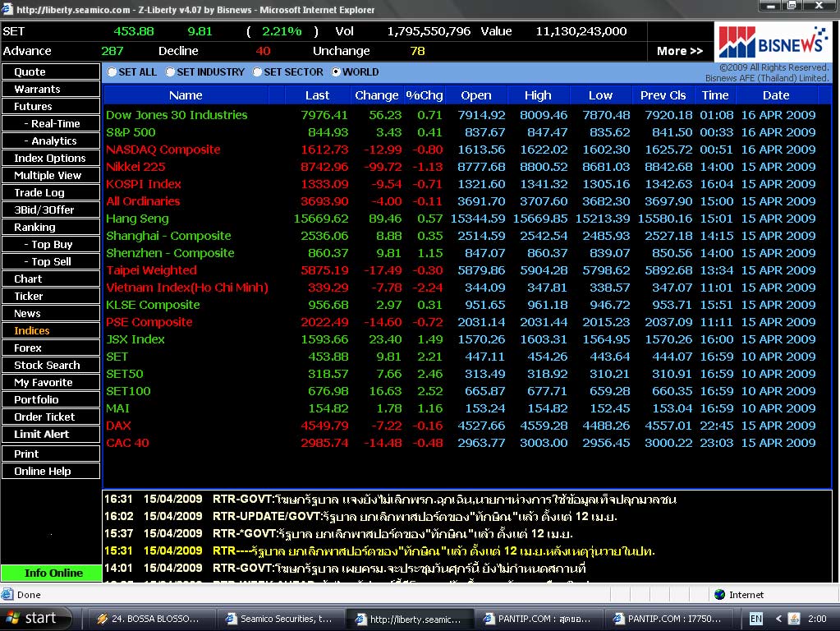The width and height of the screenshot is (840, 631).
Task: Open the Forex page
Action: (51, 348)
